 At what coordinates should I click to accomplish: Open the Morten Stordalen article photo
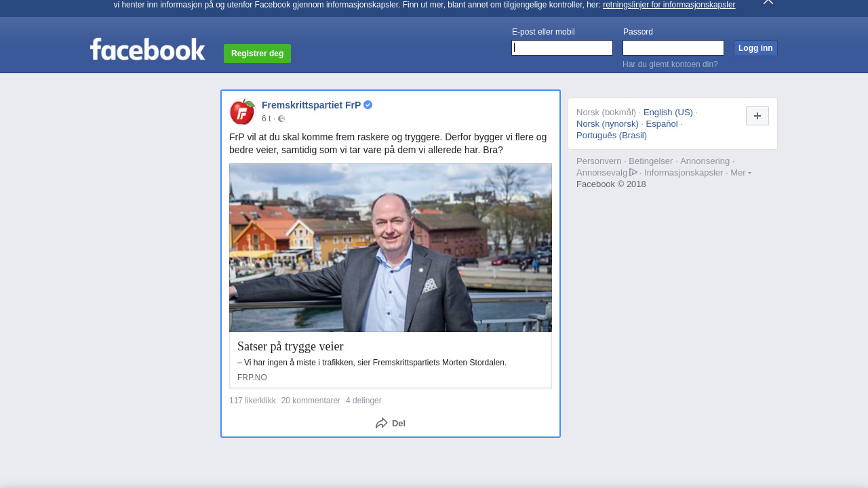click(x=391, y=248)
